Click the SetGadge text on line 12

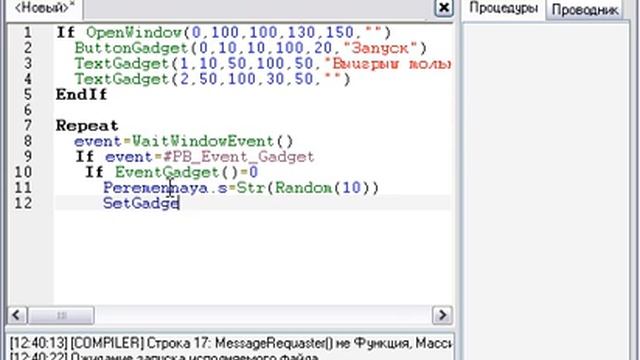(141, 203)
